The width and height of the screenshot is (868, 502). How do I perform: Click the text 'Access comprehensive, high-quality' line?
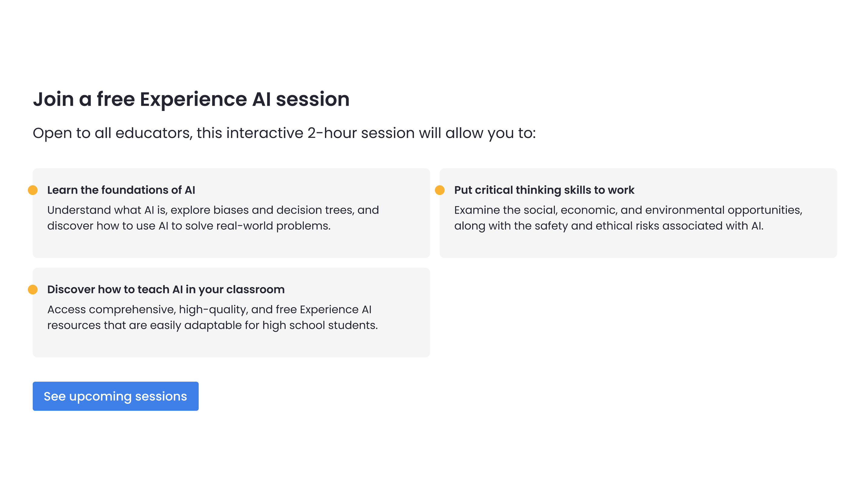209,309
